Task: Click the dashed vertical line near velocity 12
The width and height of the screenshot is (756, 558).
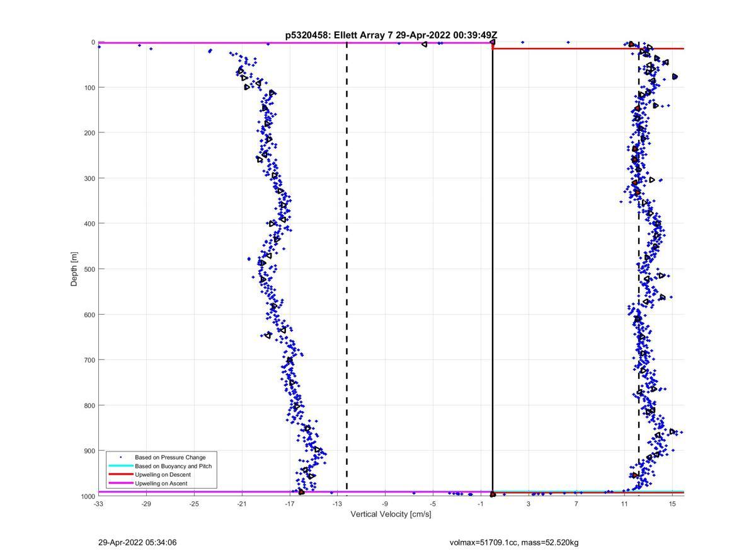Action: pyautogui.click(x=639, y=269)
